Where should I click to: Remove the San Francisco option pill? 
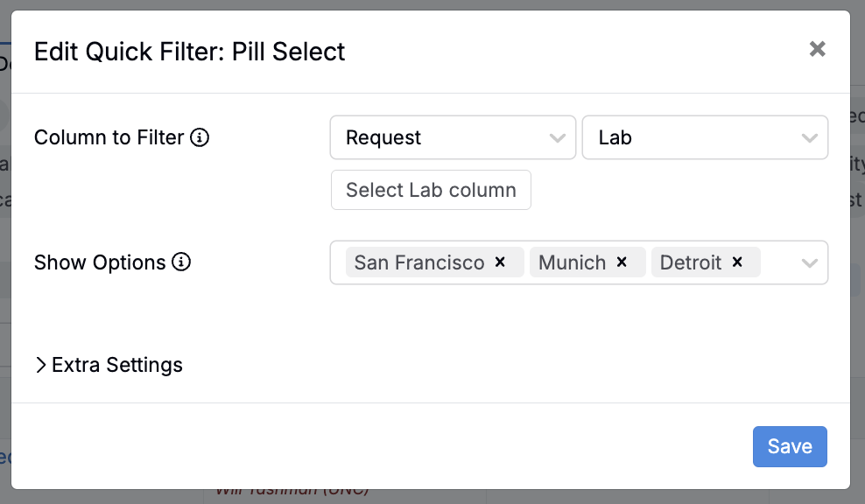click(x=501, y=262)
